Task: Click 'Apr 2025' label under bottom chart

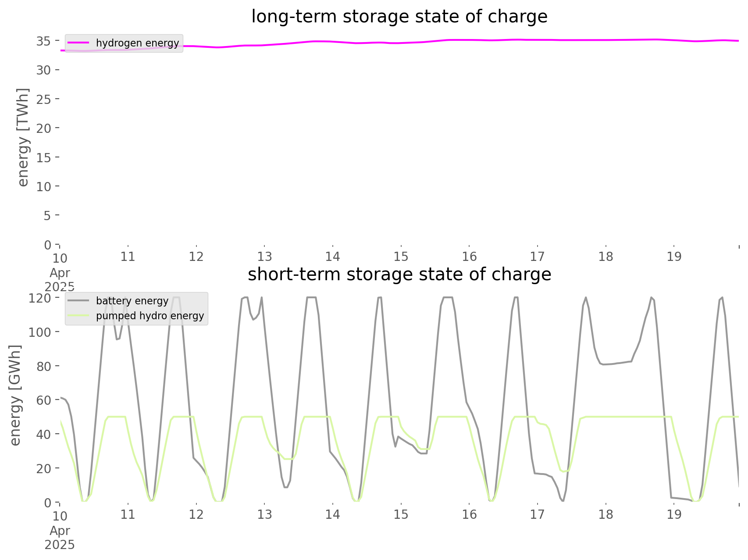Action: (x=60, y=538)
